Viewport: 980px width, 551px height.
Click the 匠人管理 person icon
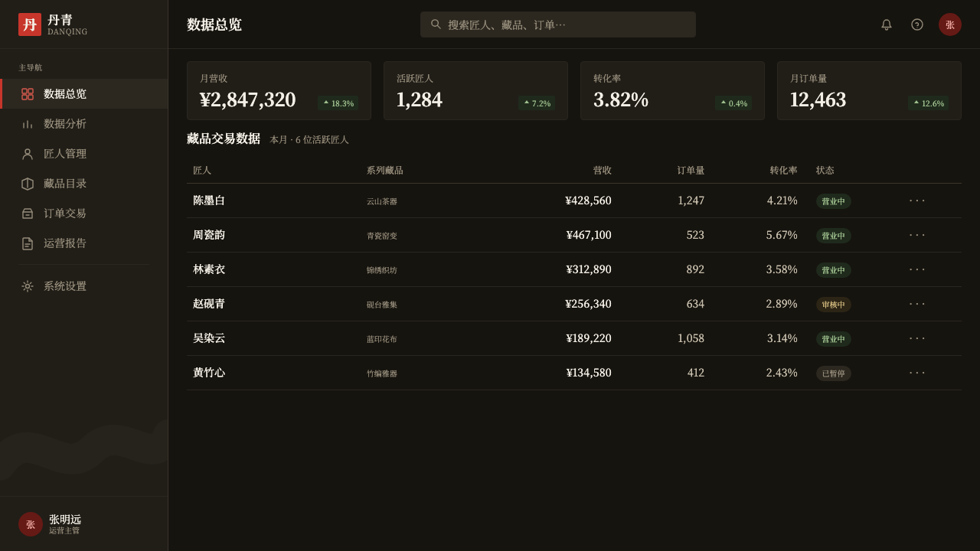click(x=28, y=154)
